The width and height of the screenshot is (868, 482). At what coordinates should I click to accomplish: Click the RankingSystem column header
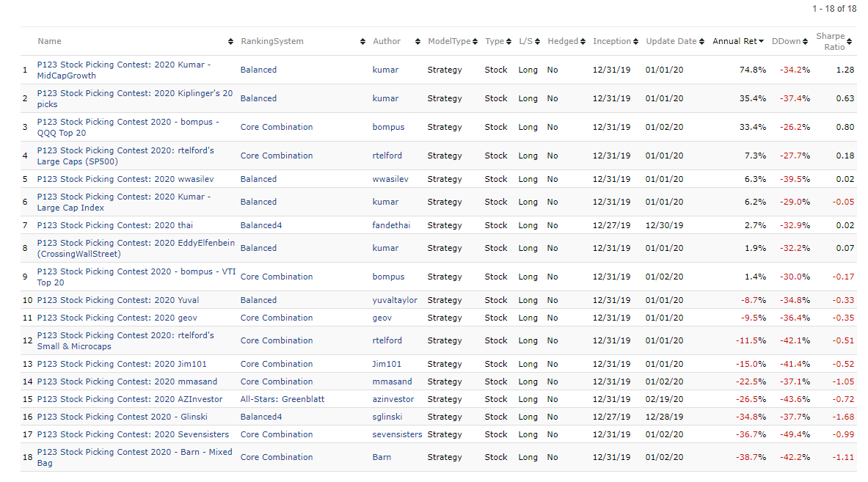click(271, 42)
